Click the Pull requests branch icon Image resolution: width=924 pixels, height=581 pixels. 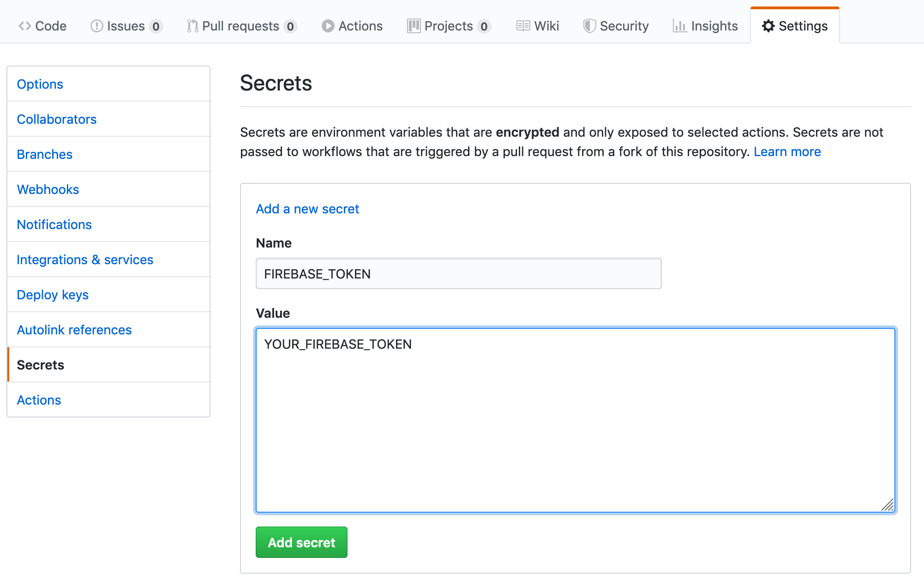click(x=192, y=26)
